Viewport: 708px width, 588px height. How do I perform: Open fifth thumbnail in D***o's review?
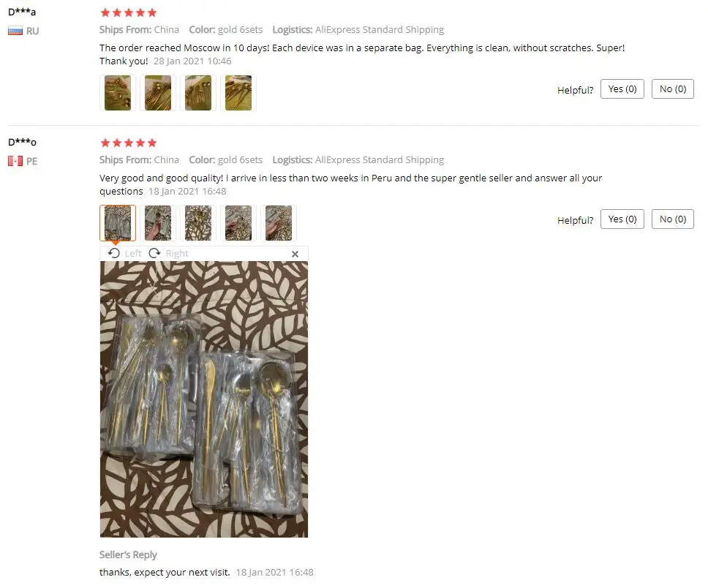[279, 223]
